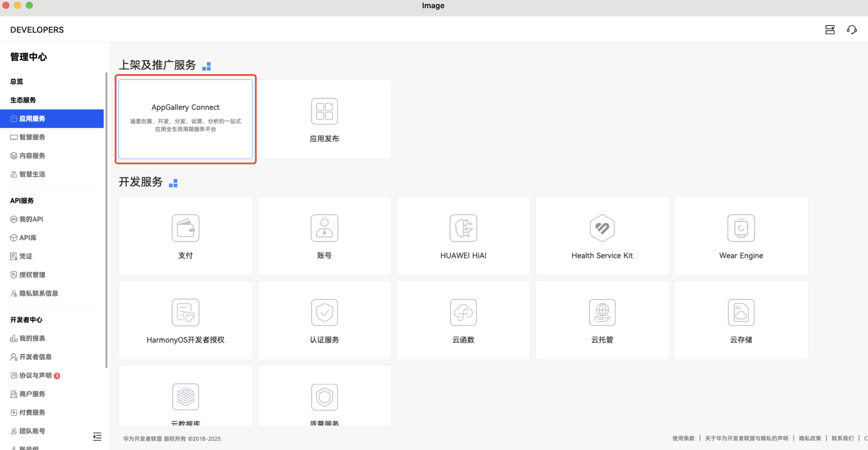868x450 pixels.
Task: Open the 支付 wallet icon
Action: pos(185,228)
